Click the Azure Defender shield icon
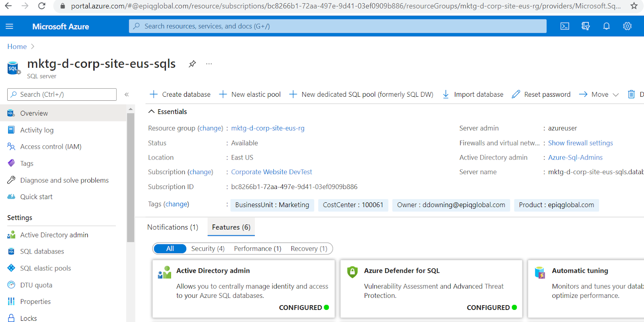Screen dimensions: 644x322 (352, 272)
